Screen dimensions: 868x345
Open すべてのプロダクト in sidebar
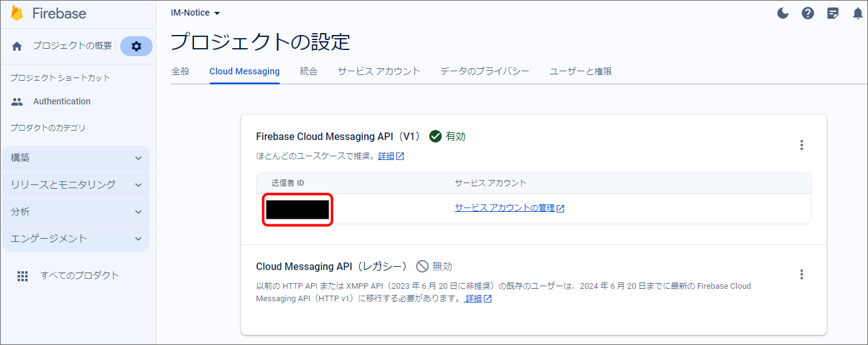tap(79, 276)
